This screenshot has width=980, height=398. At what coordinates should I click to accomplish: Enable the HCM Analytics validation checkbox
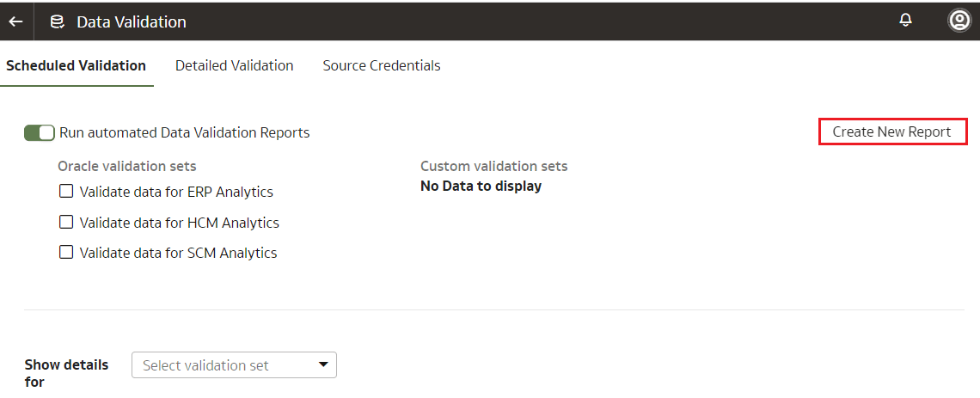coord(66,222)
